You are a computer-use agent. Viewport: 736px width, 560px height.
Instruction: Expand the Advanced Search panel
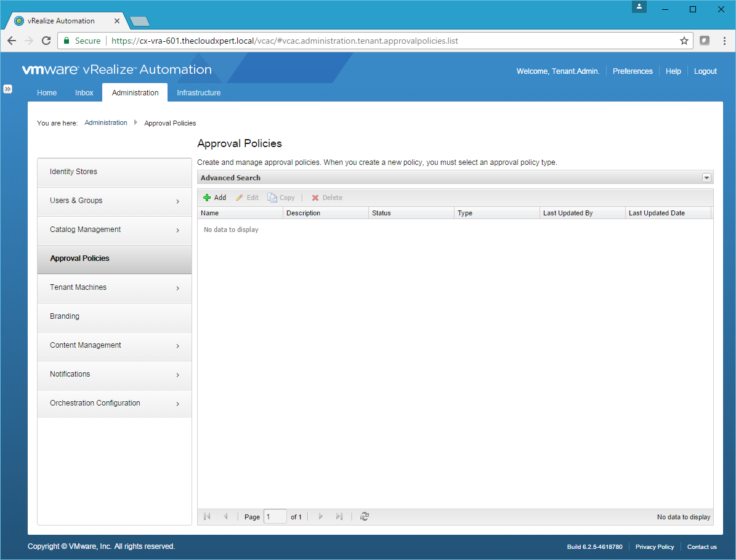(706, 178)
